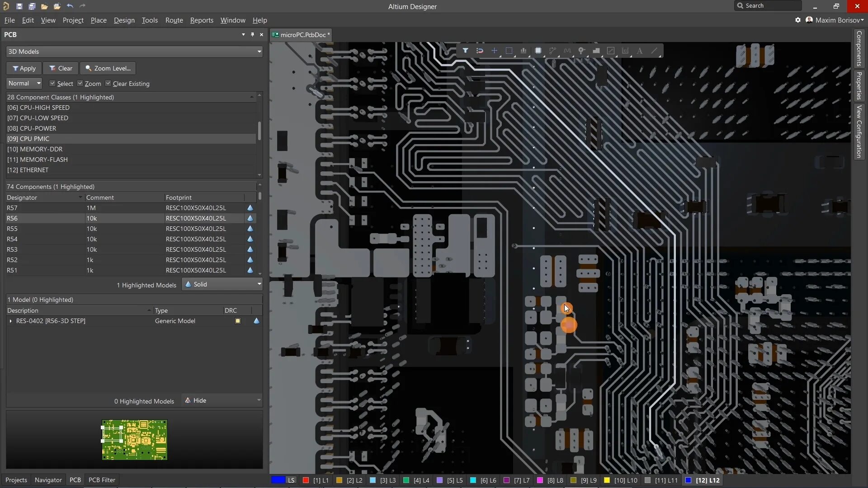This screenshot has height=488, width=868.
Task: Select the rectangle selection tool
Action: coord(509,51)
